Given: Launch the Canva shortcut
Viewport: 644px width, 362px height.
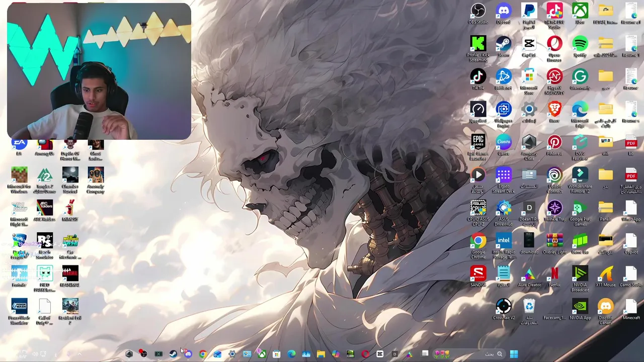Looking at the screenshot, I should click(x=503, y=145).
